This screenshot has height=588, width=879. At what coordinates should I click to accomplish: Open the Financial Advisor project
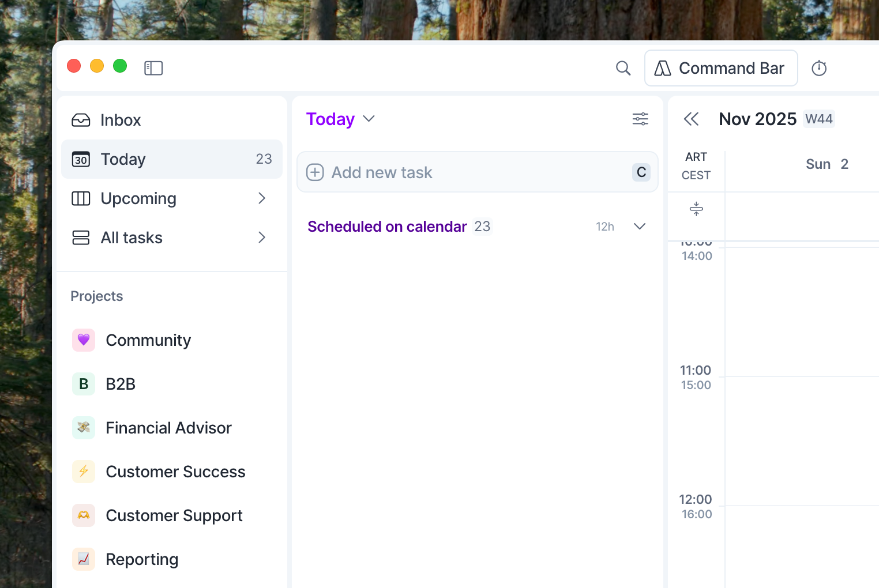click(168, 428)
